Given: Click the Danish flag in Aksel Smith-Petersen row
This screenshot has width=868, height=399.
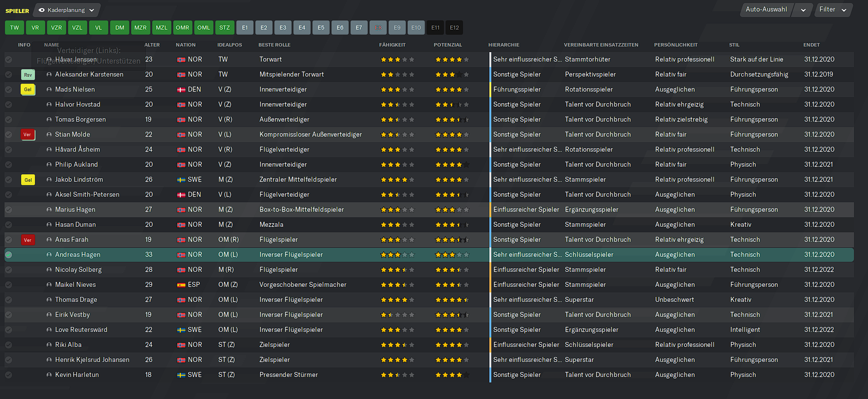Looking at the screenshot, I should [181, 195].
